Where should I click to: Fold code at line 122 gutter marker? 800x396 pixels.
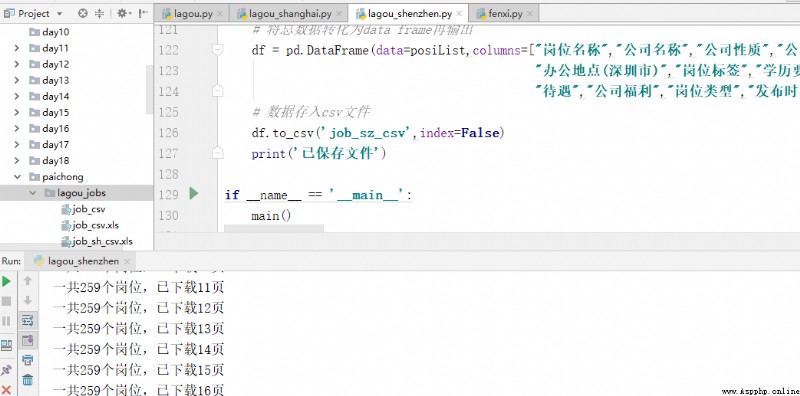[x=217, y=50]
